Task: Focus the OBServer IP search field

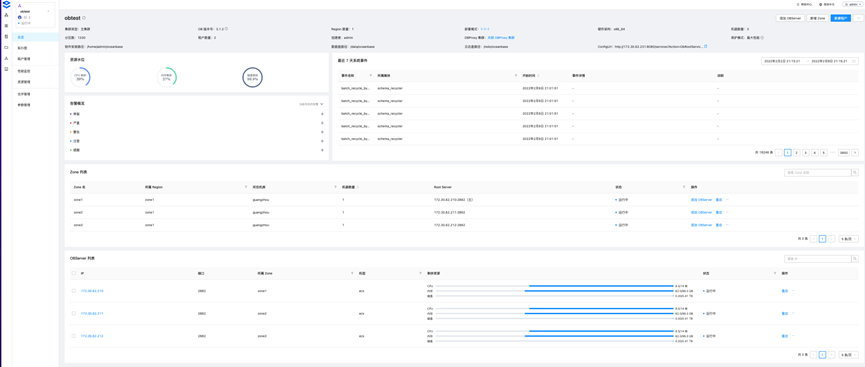Action: coord(818,258)
